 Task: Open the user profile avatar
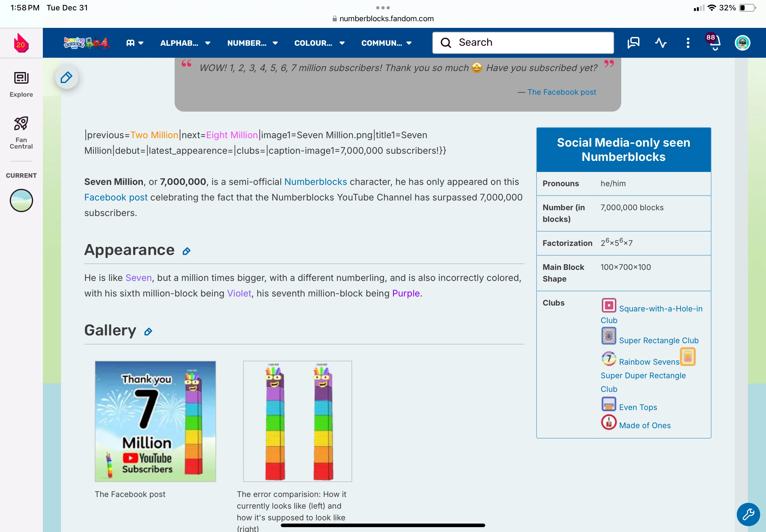point(743,43)
